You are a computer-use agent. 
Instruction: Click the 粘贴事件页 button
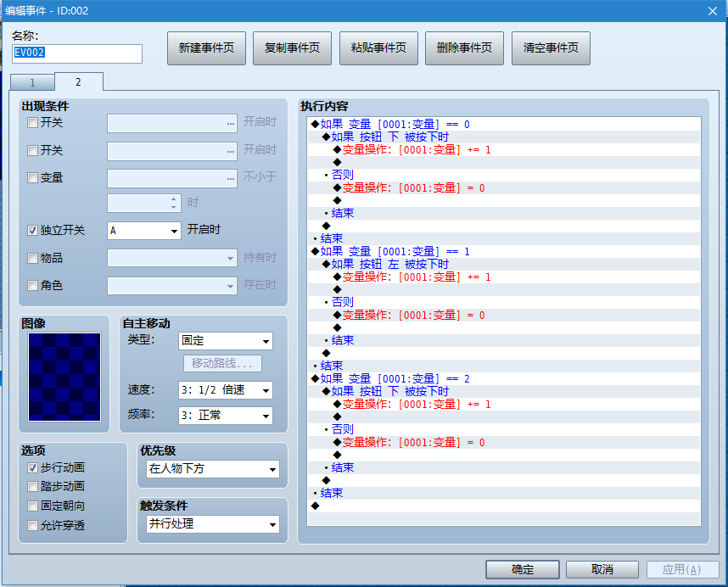[378, 48]
